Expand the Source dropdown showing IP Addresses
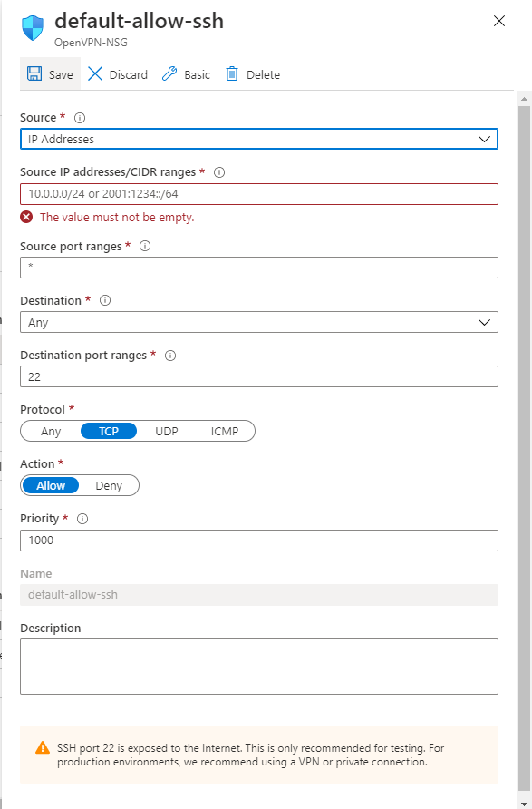This screenshot has height=809, width=532. [259, 139]
